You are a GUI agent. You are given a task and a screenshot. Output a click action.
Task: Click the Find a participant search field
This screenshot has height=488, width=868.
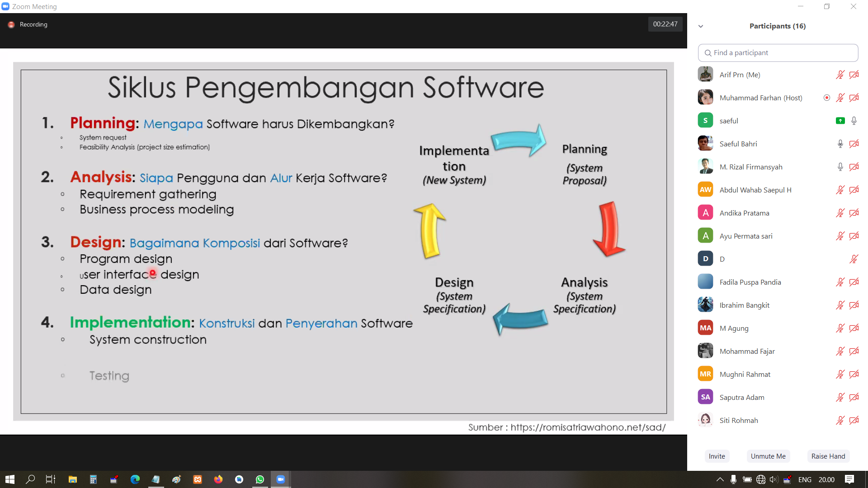point(778,53)
